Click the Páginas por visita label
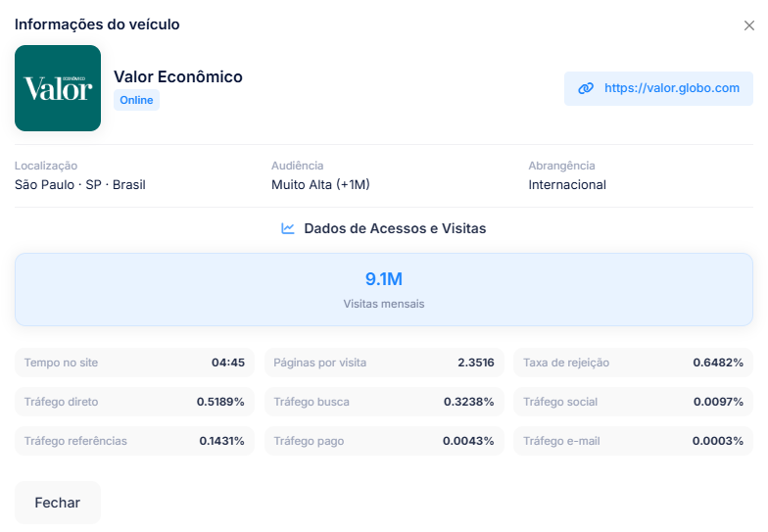 coord(319,363)
